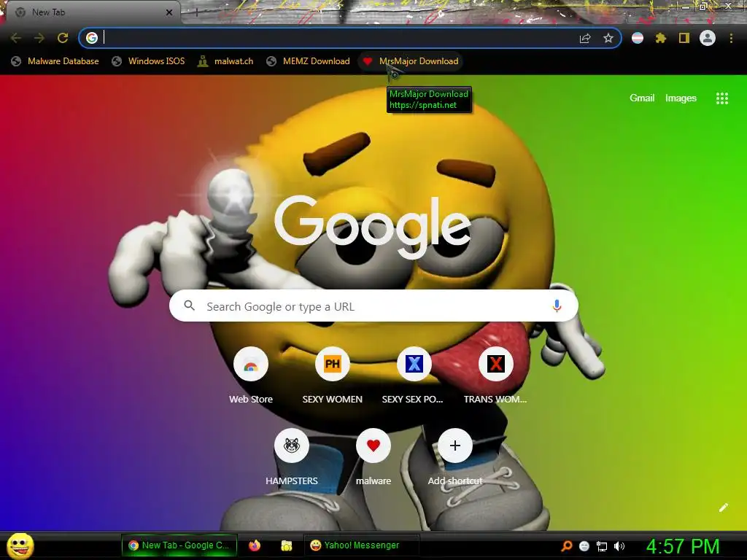The height and width of the screenshot is (560, 747).
Task: Open the file explorer taskbar icon
Action: click(286, 545)
